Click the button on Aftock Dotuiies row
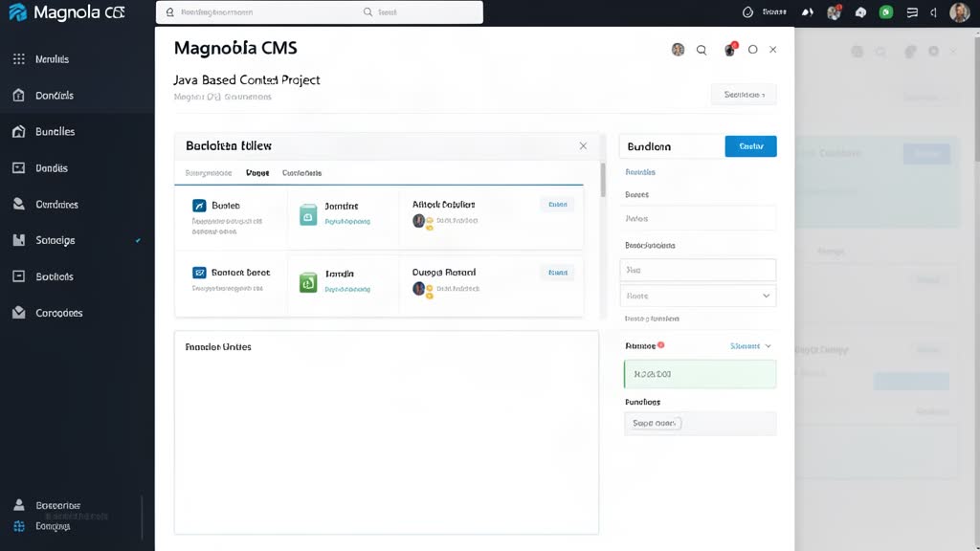Screen dimensions: 980x551 point(558,205)
